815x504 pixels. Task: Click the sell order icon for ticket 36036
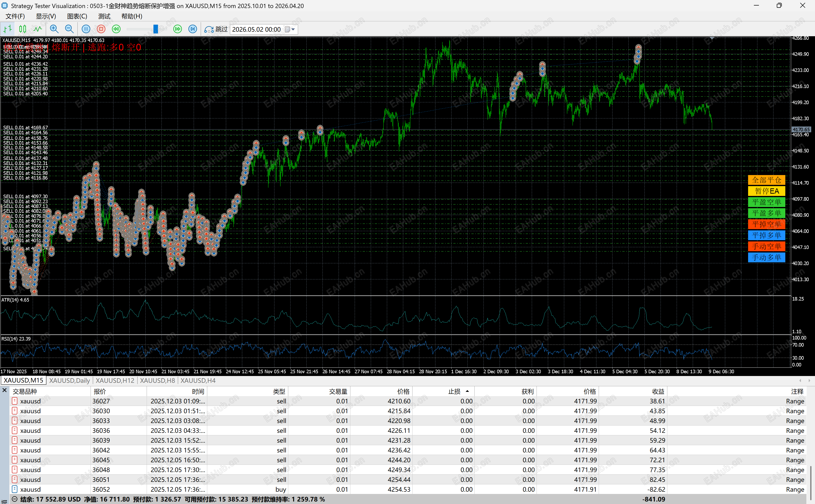15,430
